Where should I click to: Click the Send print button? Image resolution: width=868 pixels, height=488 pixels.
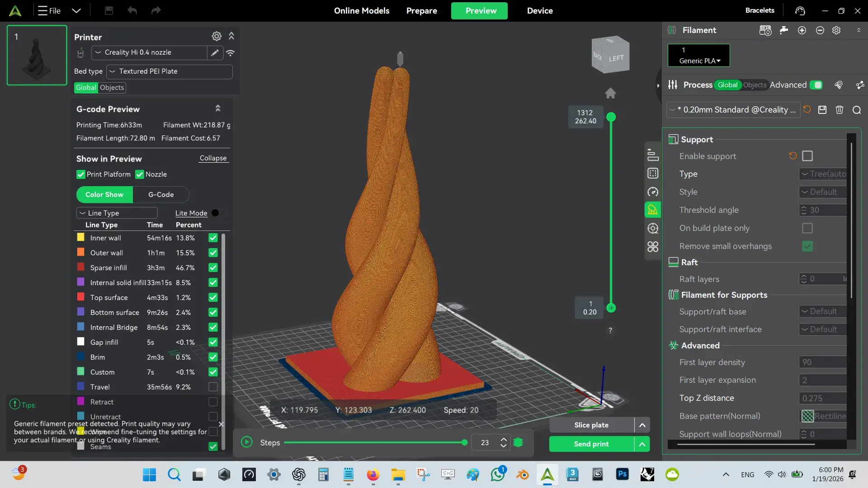(591, 444)
